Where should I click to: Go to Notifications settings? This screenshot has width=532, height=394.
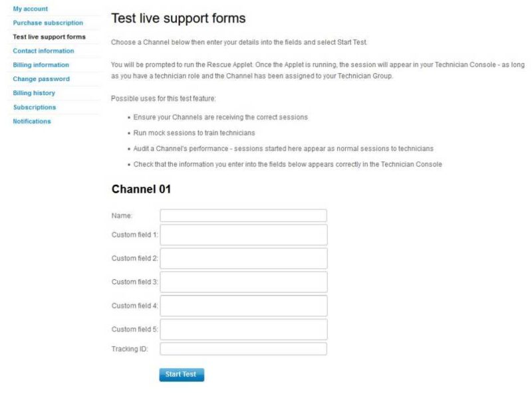(32, 121)
